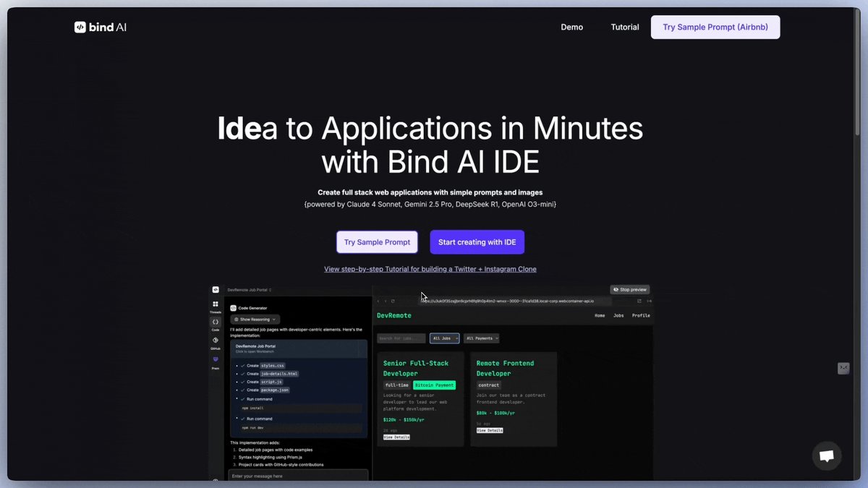868x488 pixels.
Task: Click View Details on Senior Full-Stack Developer
Action: 396,437
